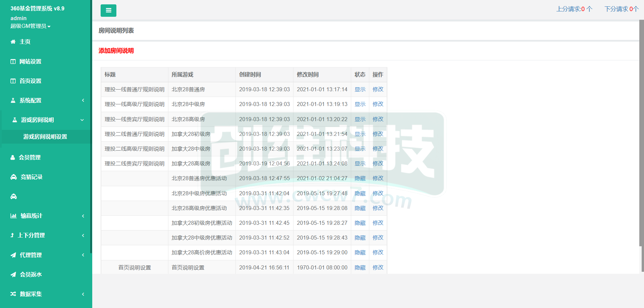Expand the 代理管理 submenu chevron

point(83,255)
